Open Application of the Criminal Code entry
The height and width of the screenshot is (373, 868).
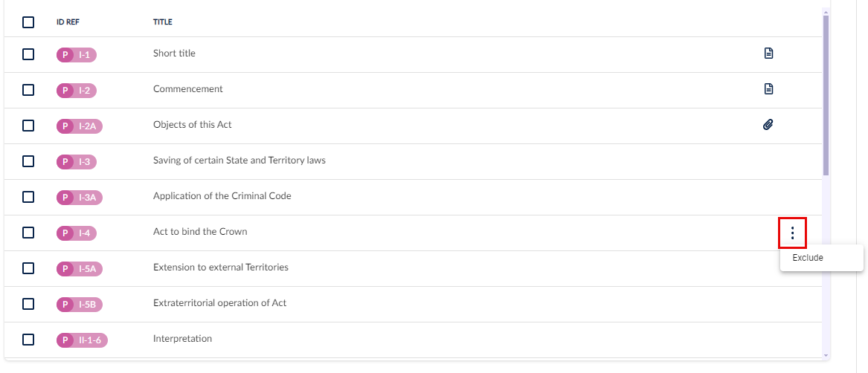click(x=222, y=196)
